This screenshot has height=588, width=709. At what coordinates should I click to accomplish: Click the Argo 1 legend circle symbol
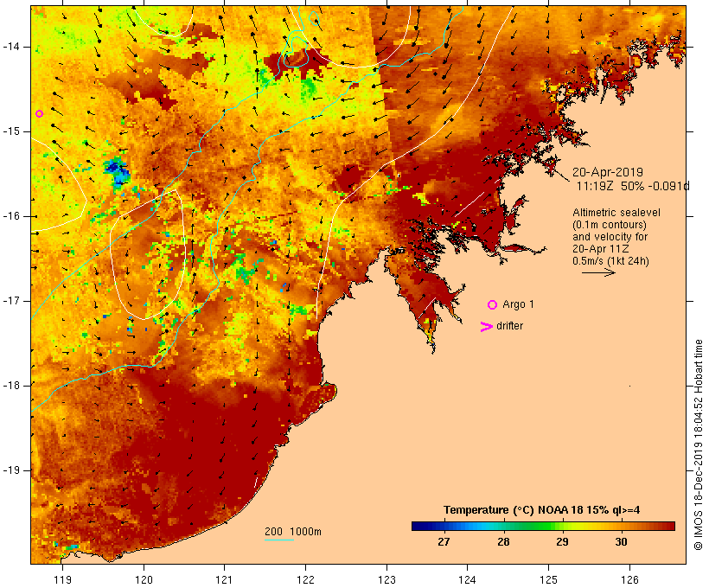[x=493, y=305]
